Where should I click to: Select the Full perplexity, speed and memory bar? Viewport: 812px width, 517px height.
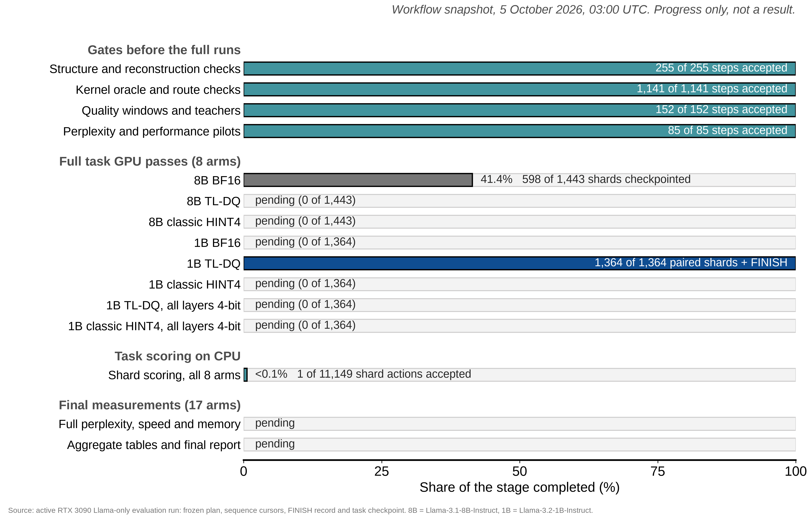pyautogui.click(x=519, y=424)
